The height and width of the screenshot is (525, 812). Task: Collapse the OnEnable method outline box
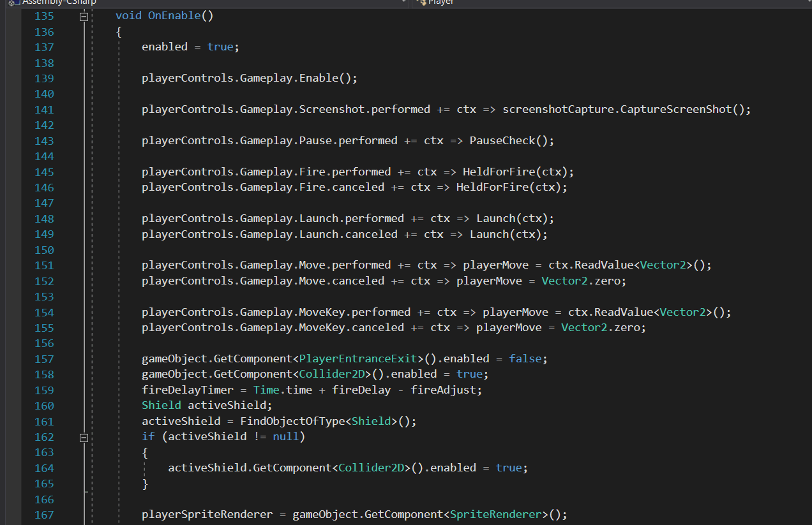(x=83, y=17)
